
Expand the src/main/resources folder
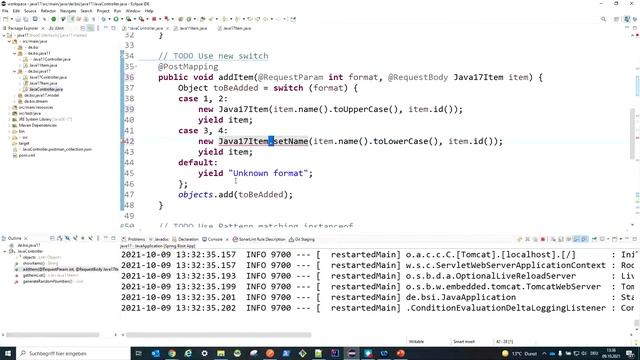click(x=9, y=107)
